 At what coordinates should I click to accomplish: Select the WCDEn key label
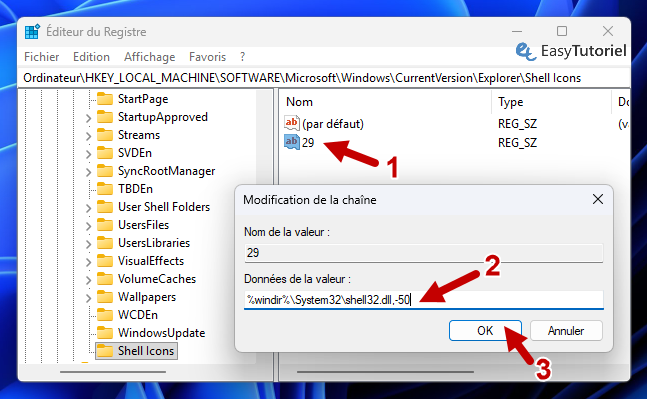pos(137,315)
